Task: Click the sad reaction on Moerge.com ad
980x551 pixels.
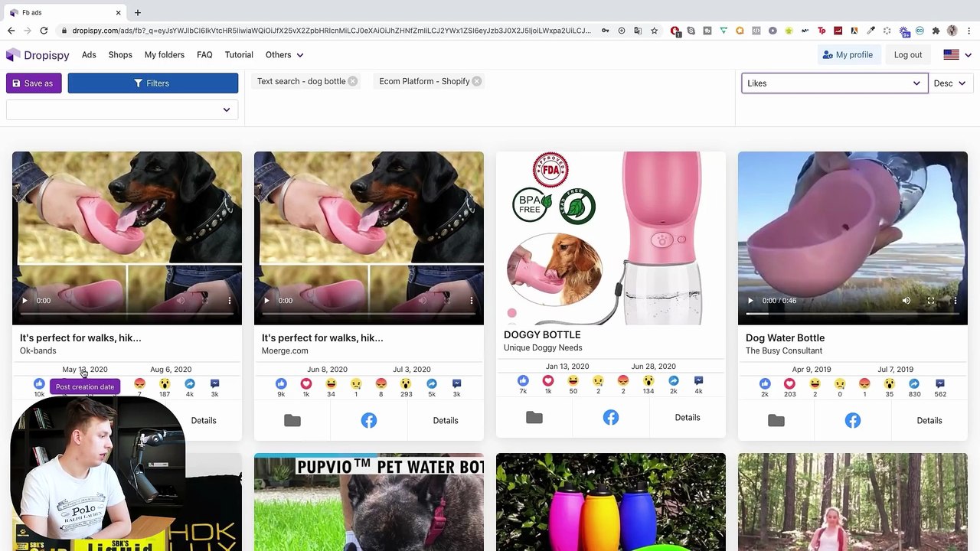Action: (356, 383)
